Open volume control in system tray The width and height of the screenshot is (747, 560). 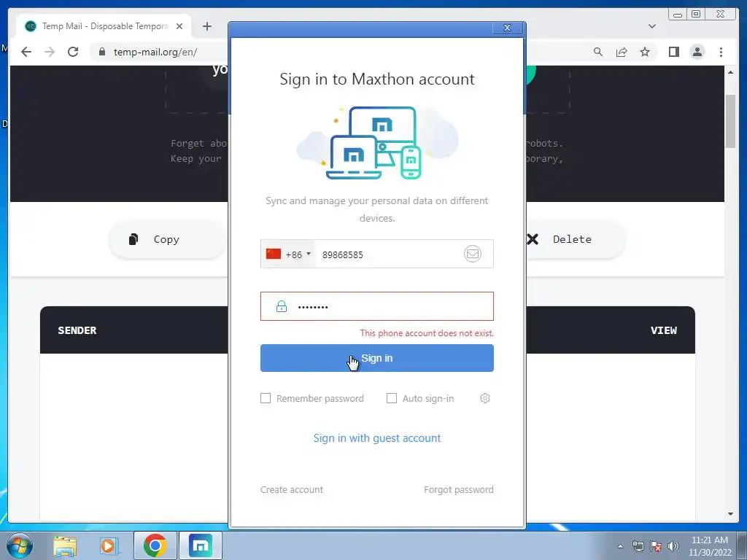673,546
